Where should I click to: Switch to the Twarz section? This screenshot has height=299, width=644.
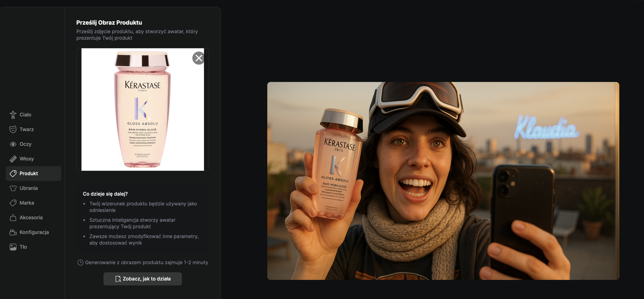pyautogui.click(x=33, y=129)
